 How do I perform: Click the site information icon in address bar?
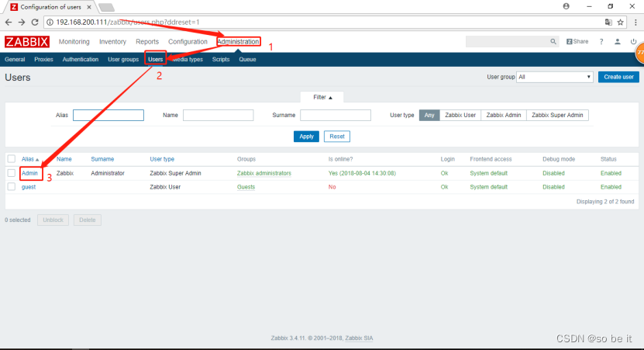pyautogui.click(x=50, y=23)
